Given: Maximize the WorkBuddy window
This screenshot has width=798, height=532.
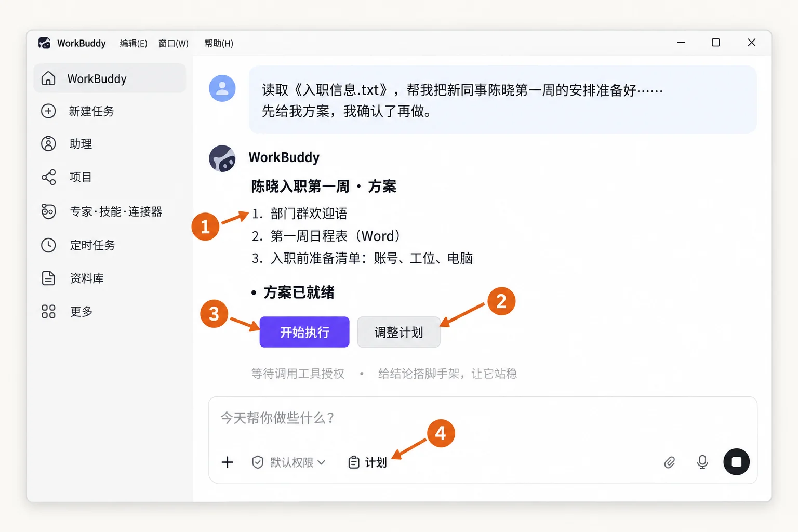Looking at the screenshot, I should point(715,43).
